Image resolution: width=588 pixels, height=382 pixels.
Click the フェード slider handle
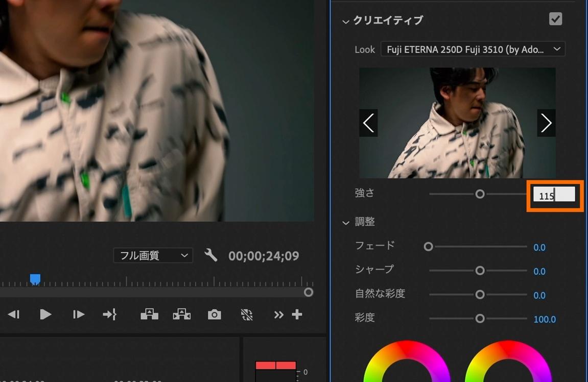[x=428, y=246]
